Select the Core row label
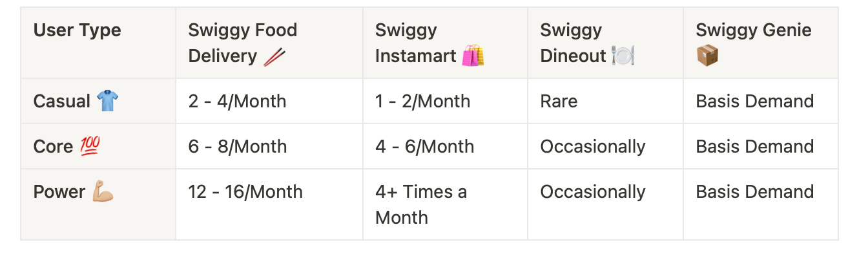The image size is (868, 260). point(53,147)
